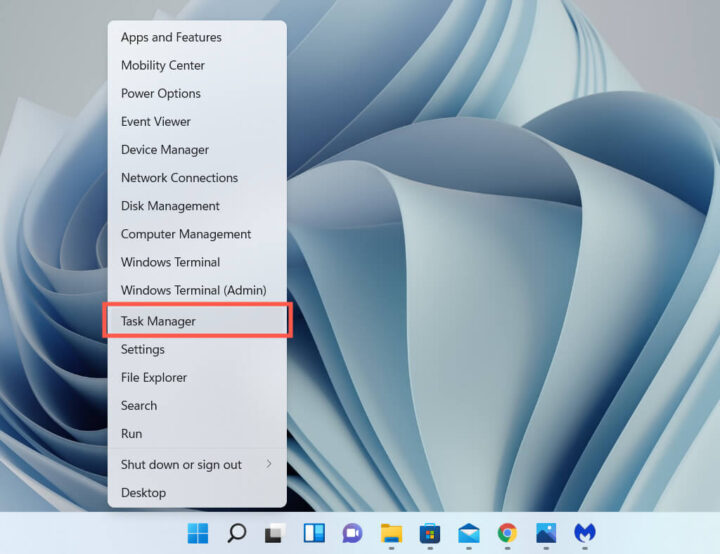Launch Microsoft Store from taskbar
Image resolution: width=720 pixels, height=554 pixels.
430,533
